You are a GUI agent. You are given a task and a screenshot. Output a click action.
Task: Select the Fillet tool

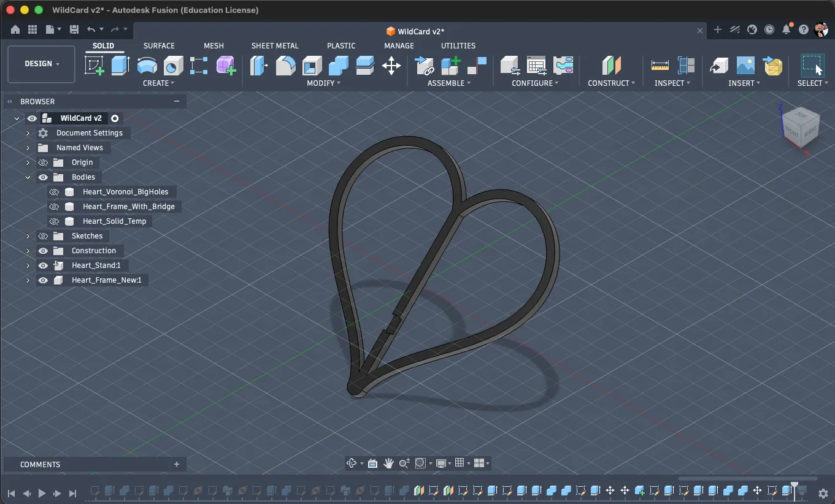tap(285, 65)
